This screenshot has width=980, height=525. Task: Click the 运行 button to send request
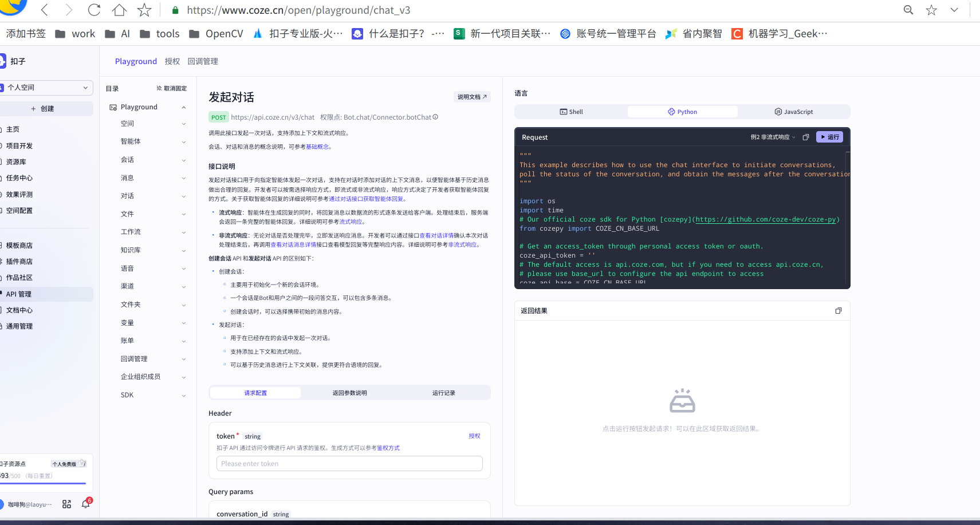click(x=829, y=137)
